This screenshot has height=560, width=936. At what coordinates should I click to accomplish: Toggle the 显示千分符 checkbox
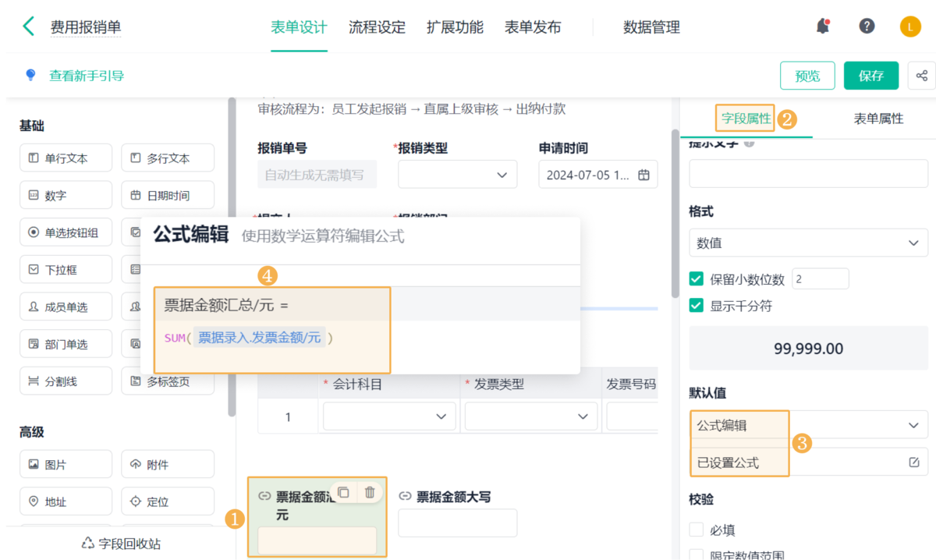[697, 306]
